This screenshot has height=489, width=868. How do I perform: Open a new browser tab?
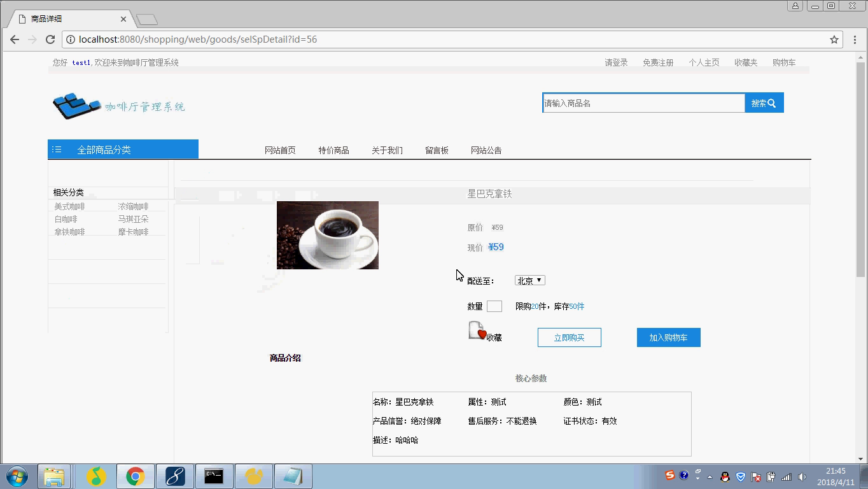[x=147, y=20]
